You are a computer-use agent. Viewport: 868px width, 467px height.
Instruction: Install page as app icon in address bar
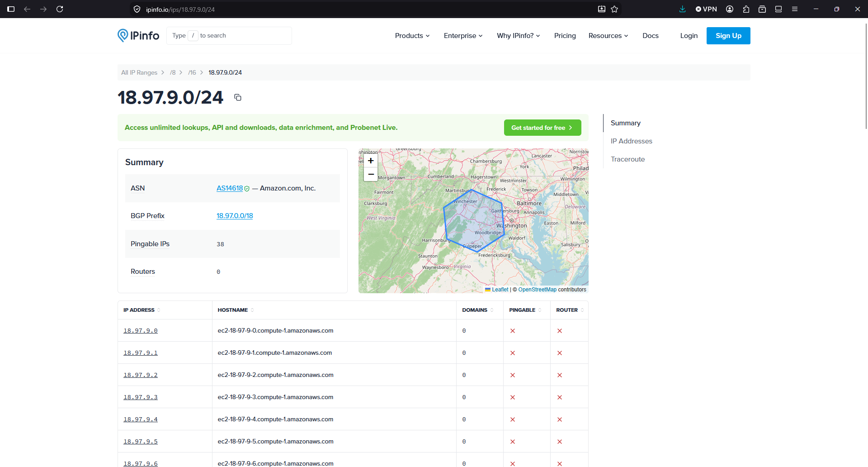602,9
